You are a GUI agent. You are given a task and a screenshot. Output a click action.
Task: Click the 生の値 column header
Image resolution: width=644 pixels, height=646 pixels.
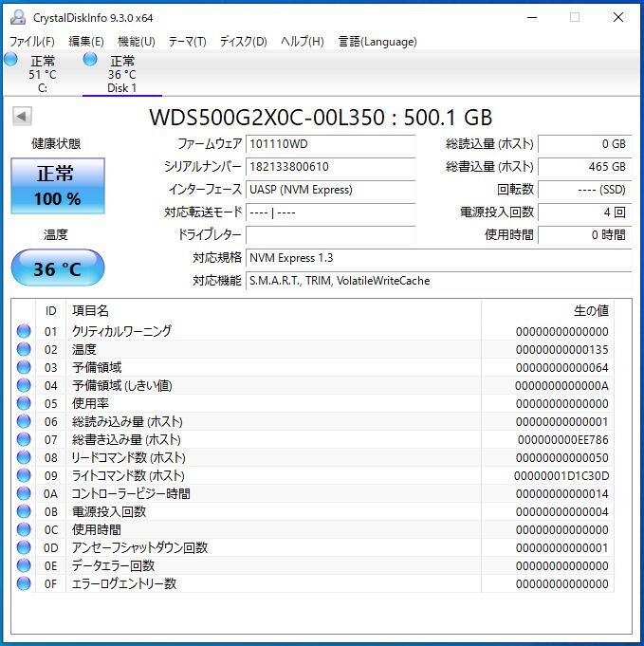click(547, 311)
